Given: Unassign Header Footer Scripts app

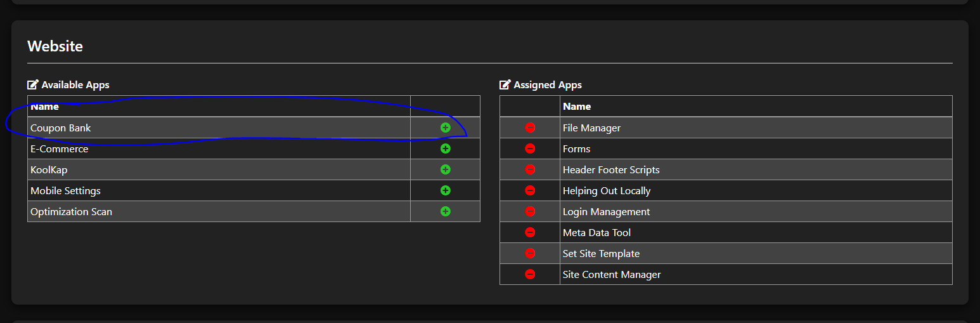Looking at the screenshot, I should point(530,169).
